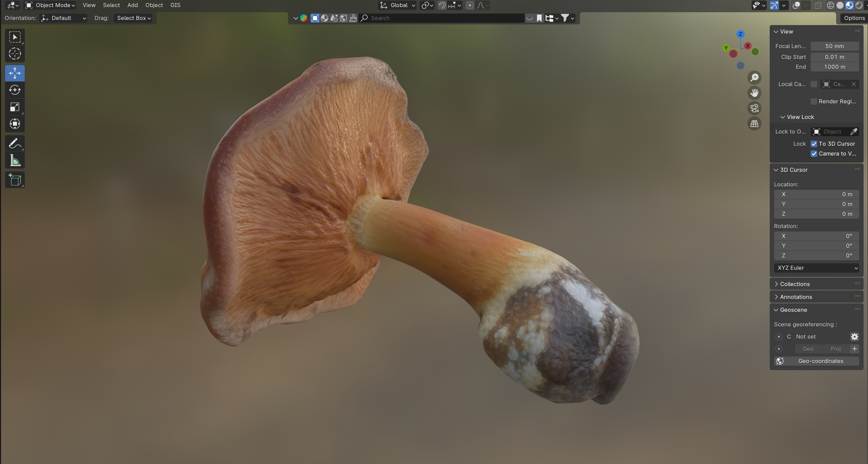Activate the 3D Cursor tool
Viewport: 868px width, 464px height.
(x=15, y=54)
